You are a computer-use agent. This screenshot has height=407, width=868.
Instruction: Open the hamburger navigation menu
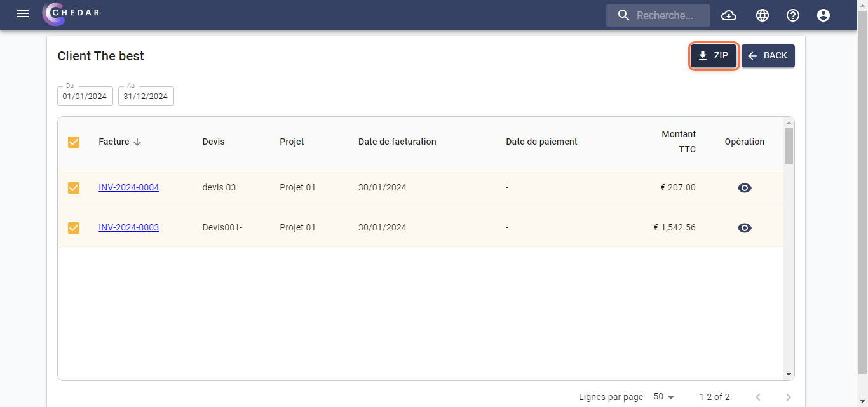click(x=23, y=13)
